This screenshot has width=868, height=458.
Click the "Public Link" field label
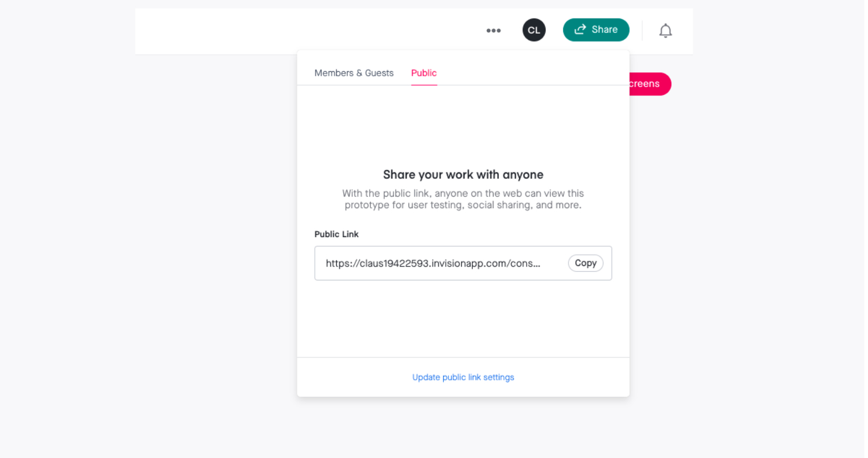tap(336, 234)
